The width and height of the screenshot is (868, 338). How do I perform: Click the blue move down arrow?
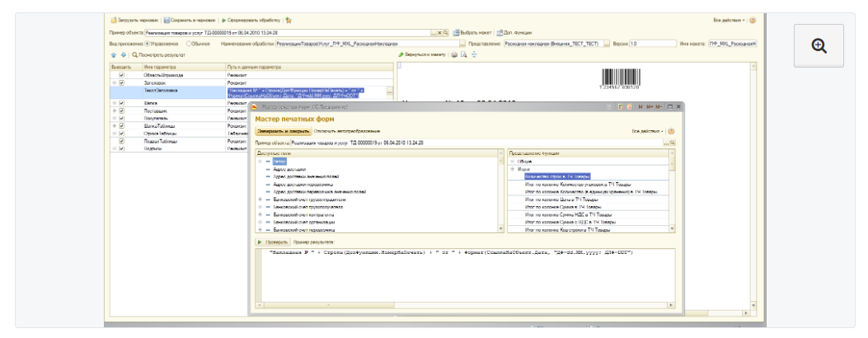(x=122, y=54)
